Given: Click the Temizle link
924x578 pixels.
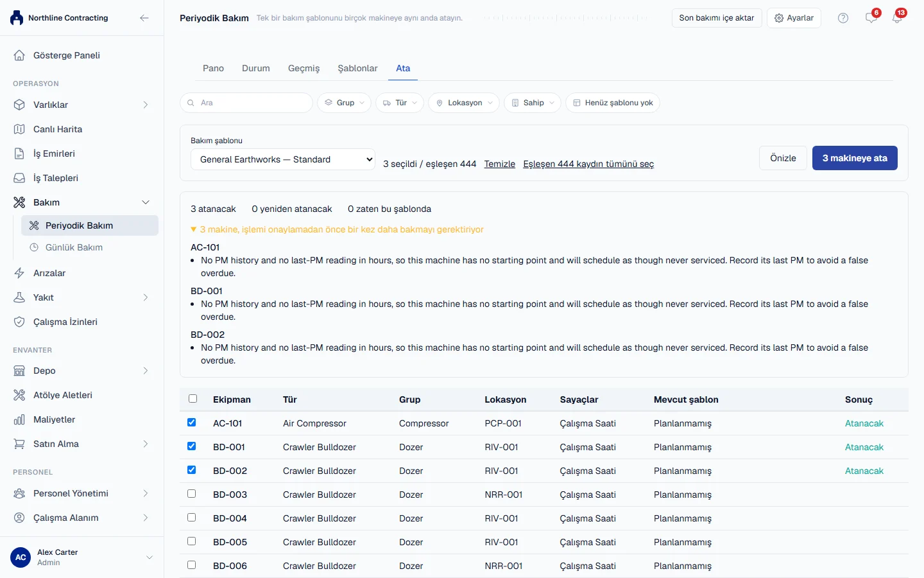Looking at the screenshot, I should pos(500,164).
